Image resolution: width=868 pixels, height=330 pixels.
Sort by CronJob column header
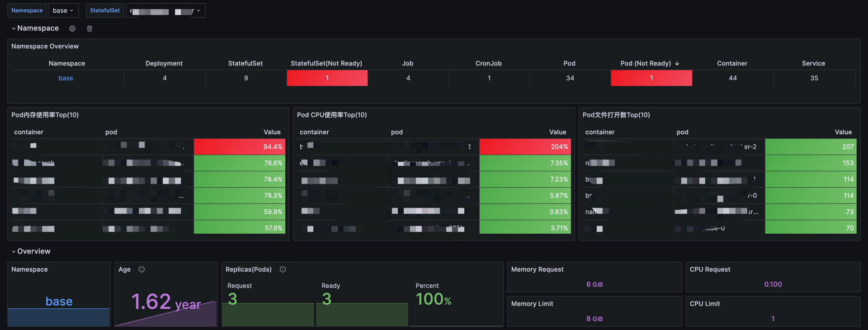pos(489,63)
